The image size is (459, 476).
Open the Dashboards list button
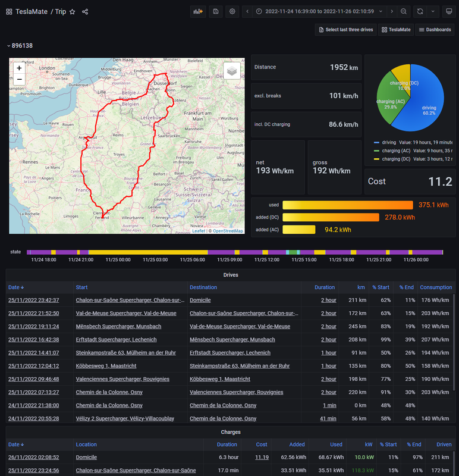tap(435, 30)
